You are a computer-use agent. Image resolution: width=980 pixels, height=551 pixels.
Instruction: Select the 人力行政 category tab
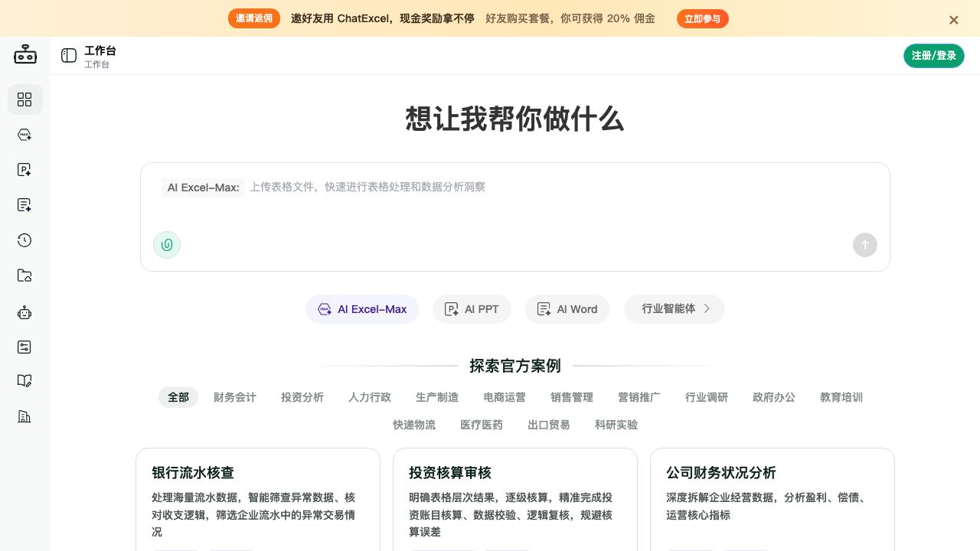click(370, 397)
